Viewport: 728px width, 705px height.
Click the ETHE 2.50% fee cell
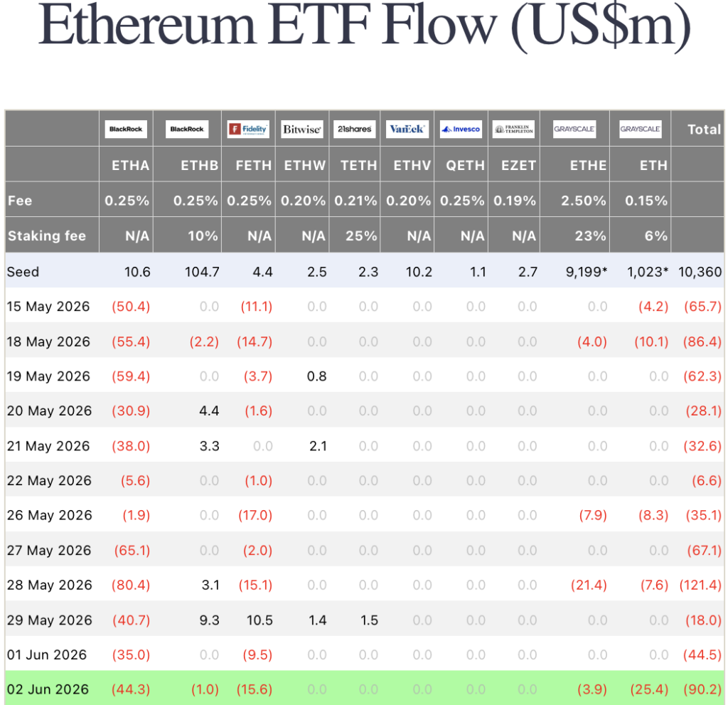(583, 201)
